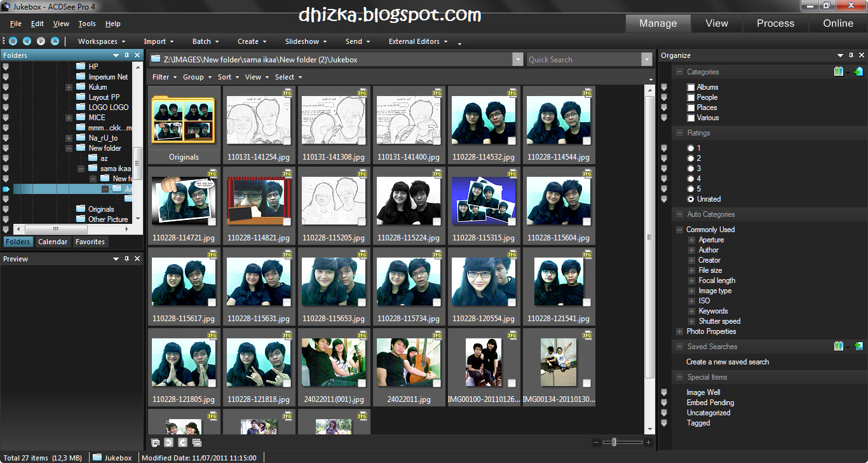
Task: Open the folder path dropdown arrow
Action: [x=517, y=60]
